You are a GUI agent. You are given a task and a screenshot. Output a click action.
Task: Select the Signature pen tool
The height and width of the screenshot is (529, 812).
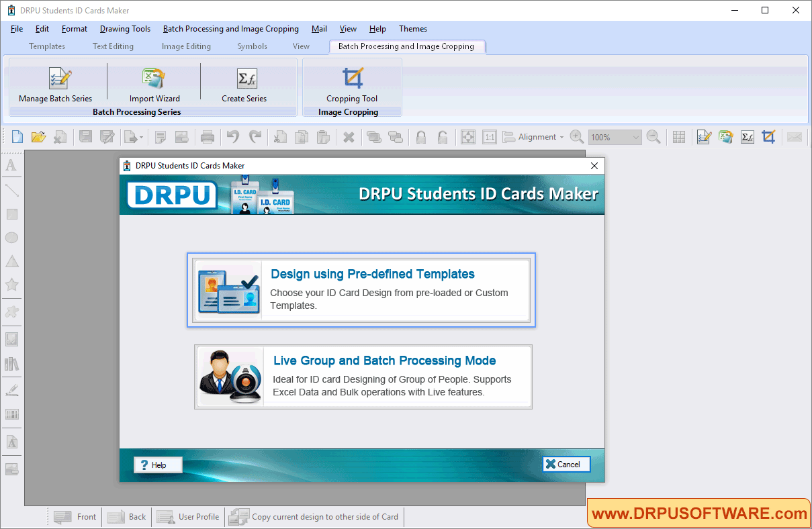tap(11, 389)
